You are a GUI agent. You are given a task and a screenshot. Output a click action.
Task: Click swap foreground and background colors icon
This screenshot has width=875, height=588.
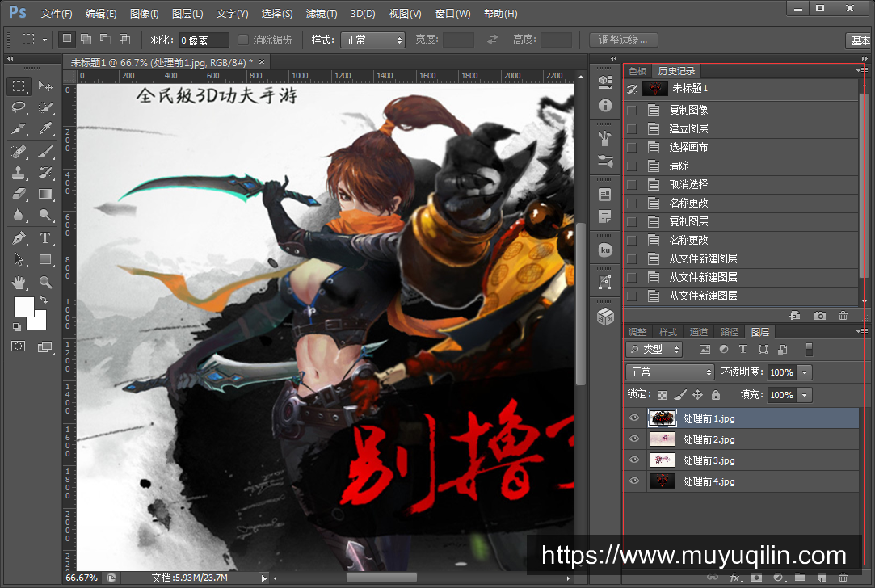43,300
